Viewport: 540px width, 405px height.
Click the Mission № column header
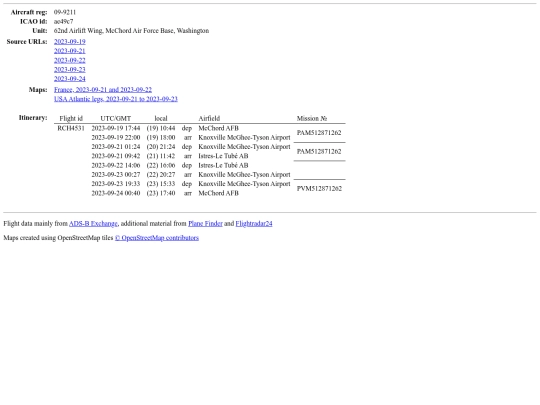tap(312, 118)
